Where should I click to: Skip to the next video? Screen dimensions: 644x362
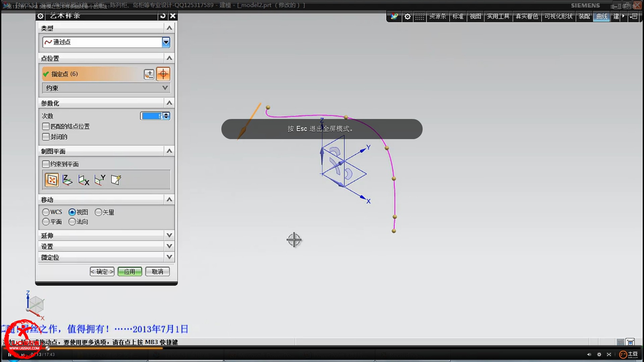click(x=23, y=354)
